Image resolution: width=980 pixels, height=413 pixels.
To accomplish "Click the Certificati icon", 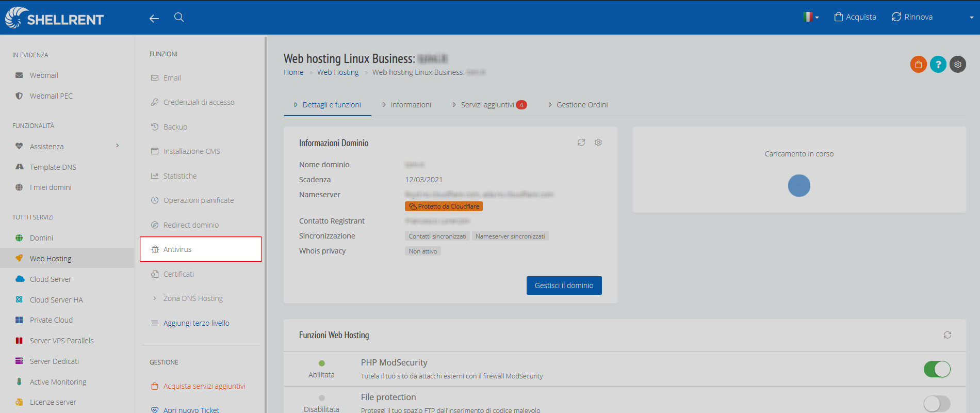I will point(155,274).
